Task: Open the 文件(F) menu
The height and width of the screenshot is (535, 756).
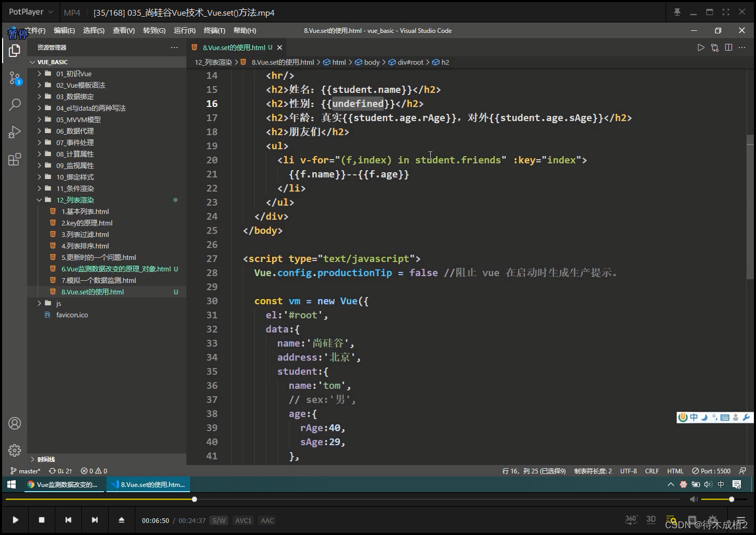Action: pyautogui.click(x=35, y=31)
